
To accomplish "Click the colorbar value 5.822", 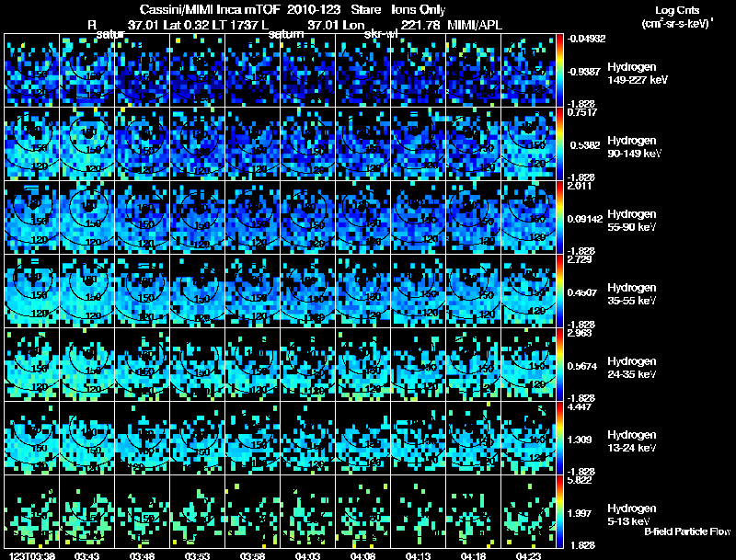I will (580, 480).
